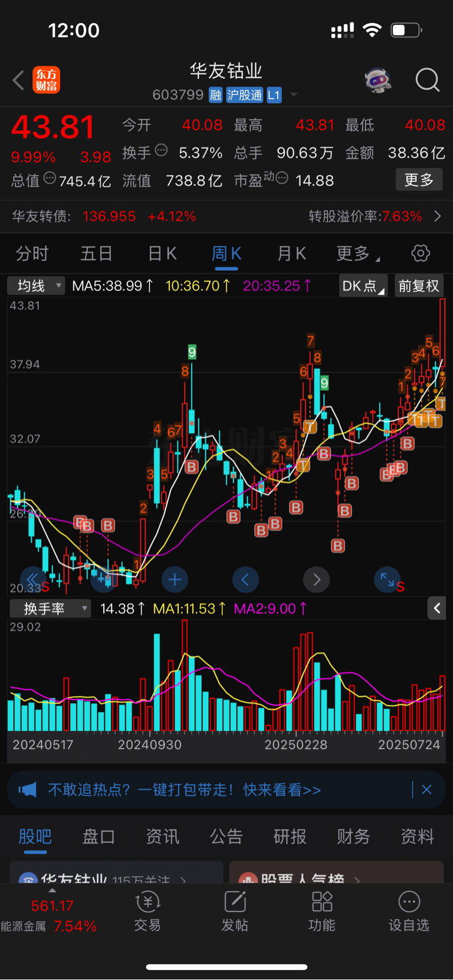
Task: Tap the 融 margin tag
Action: [216, 95]
